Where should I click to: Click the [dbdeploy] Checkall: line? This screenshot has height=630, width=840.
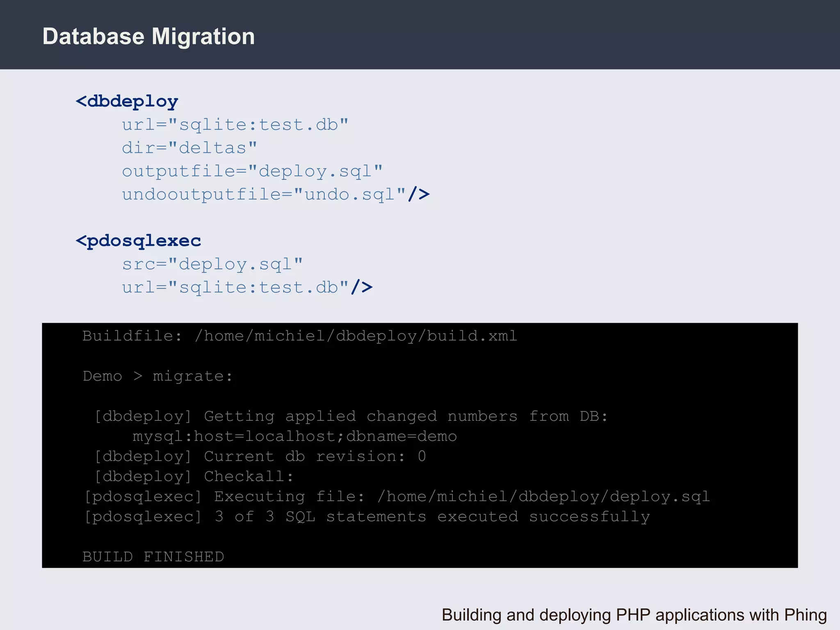pos(194,477)
